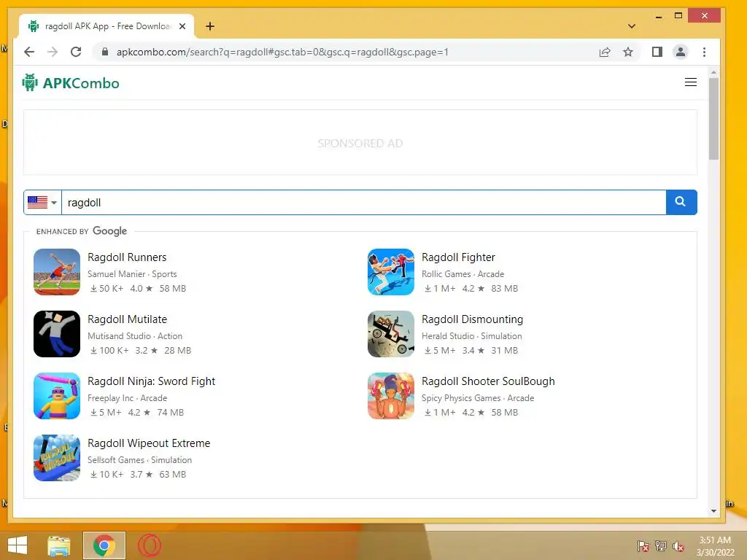Image resolution: width=747 pixels, height=560 pixels.
Task: Open the Ragdoll Ninja app icon
Action: 57,396
